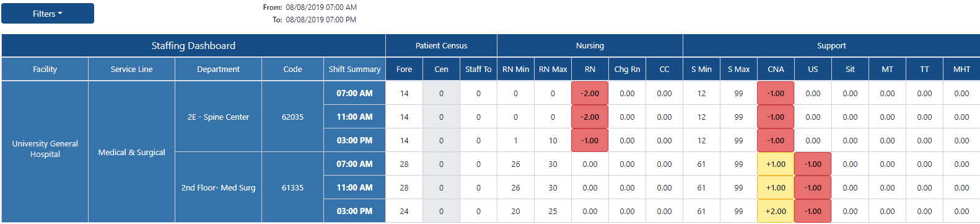
Task: Click the Shift Summary column header
Action: 354,69
